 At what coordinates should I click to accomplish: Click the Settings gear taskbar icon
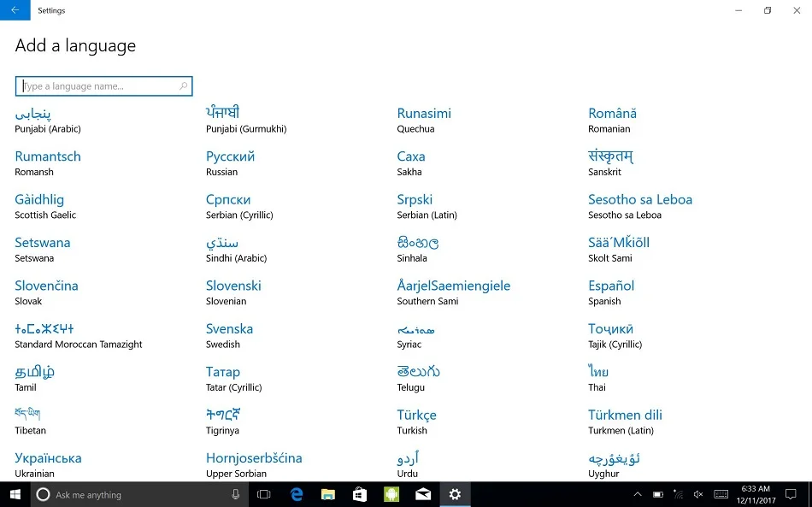point(456,494)
